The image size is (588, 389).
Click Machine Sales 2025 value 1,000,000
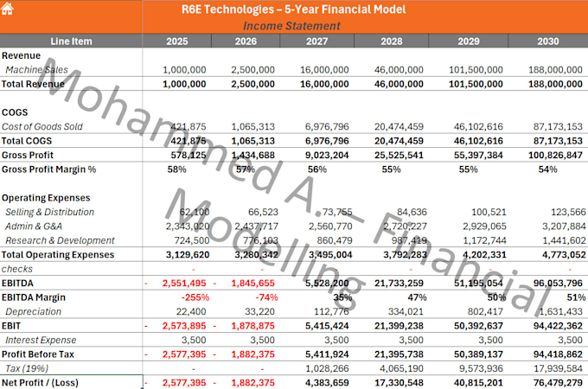(184, 70)
